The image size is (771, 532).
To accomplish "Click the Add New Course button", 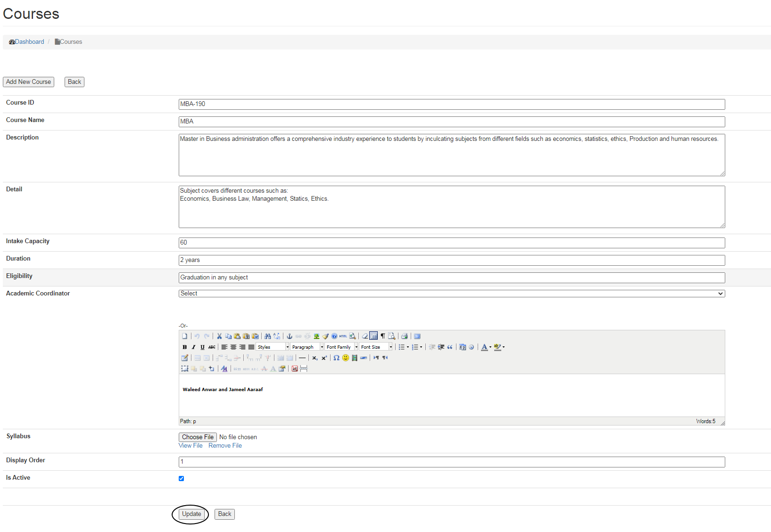I will click(28, 82).
